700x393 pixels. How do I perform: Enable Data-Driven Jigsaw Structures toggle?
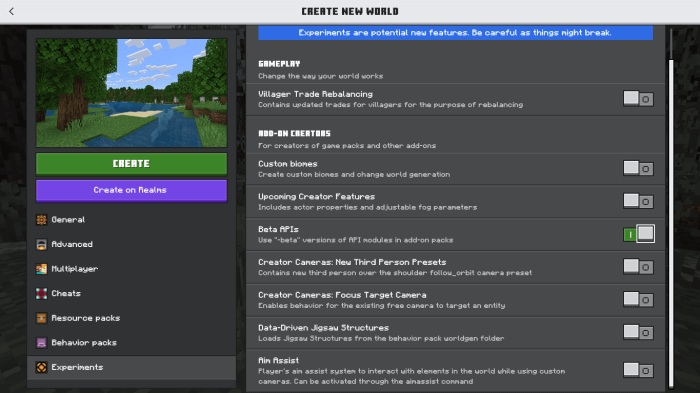pos(638,332)
